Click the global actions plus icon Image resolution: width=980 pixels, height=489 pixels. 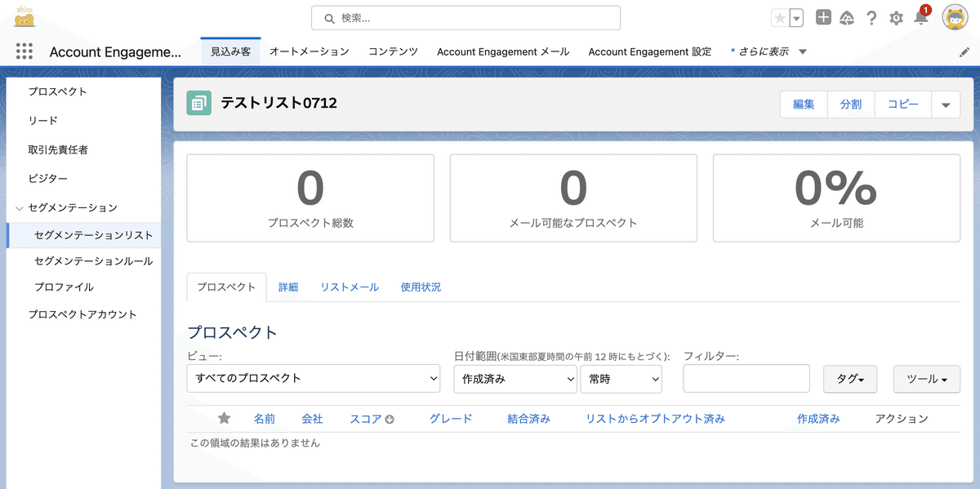coord(823,17)
